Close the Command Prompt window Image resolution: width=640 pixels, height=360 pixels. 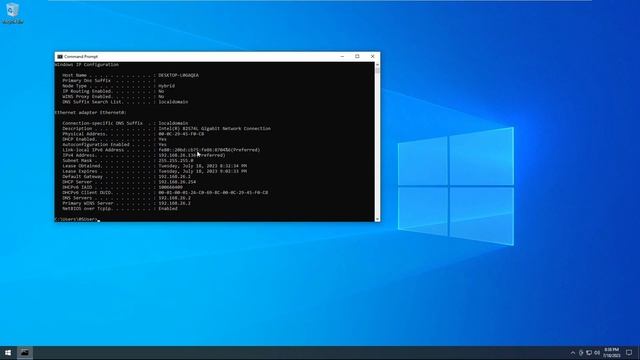click(x=372, y=56)
